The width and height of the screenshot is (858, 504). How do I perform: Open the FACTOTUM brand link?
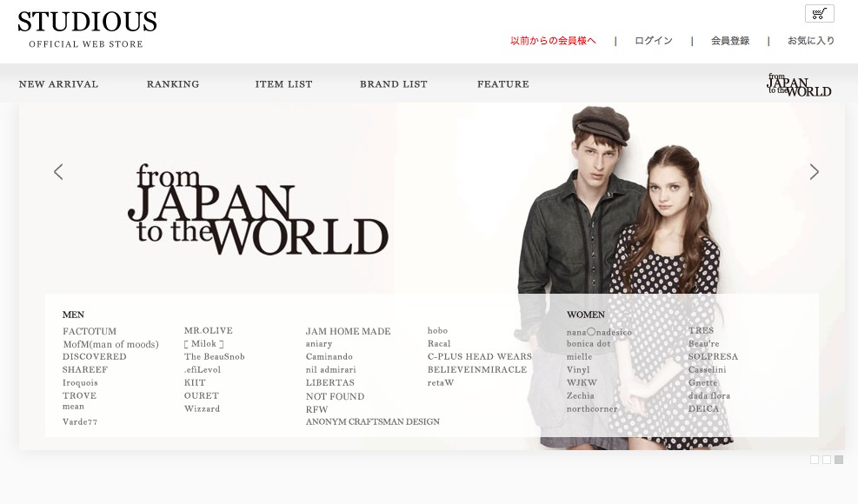coord(89,332)
